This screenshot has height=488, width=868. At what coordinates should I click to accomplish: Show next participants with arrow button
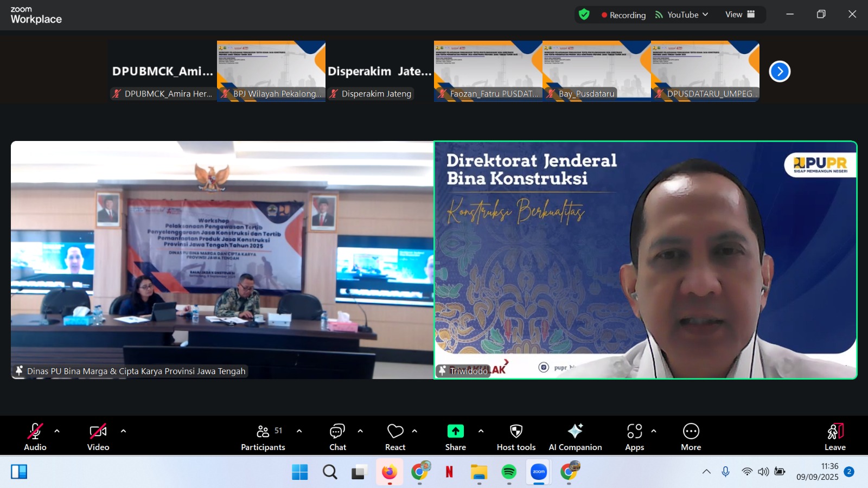[x=780, y=71]
